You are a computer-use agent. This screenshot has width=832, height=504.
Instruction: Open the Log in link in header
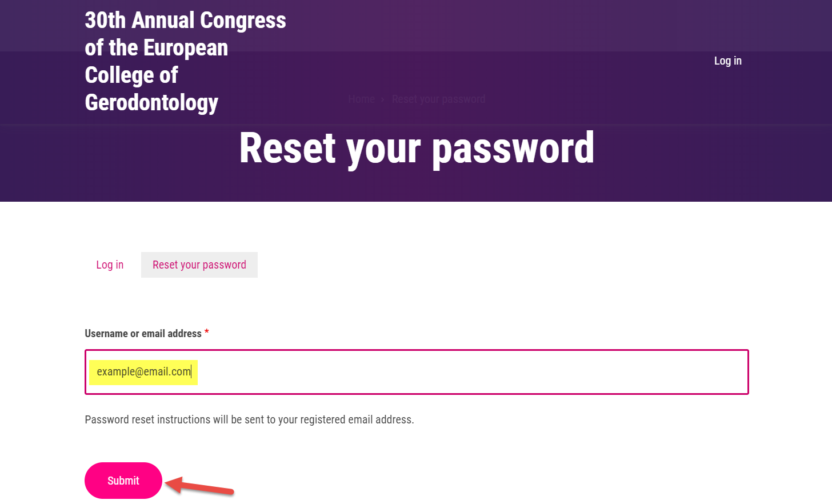[727, 61]
